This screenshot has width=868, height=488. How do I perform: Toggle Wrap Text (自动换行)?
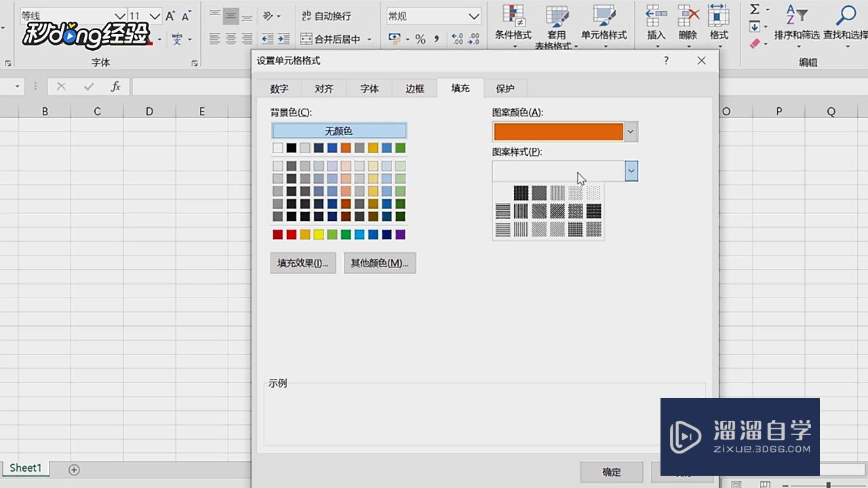click(x=326, y=16)
